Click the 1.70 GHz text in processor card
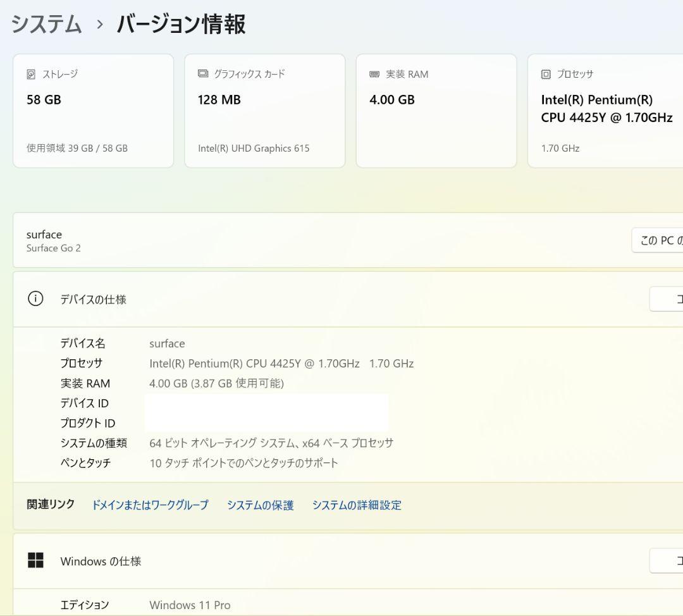The height and width of the screenshot is (616, 683). (560, 149)
